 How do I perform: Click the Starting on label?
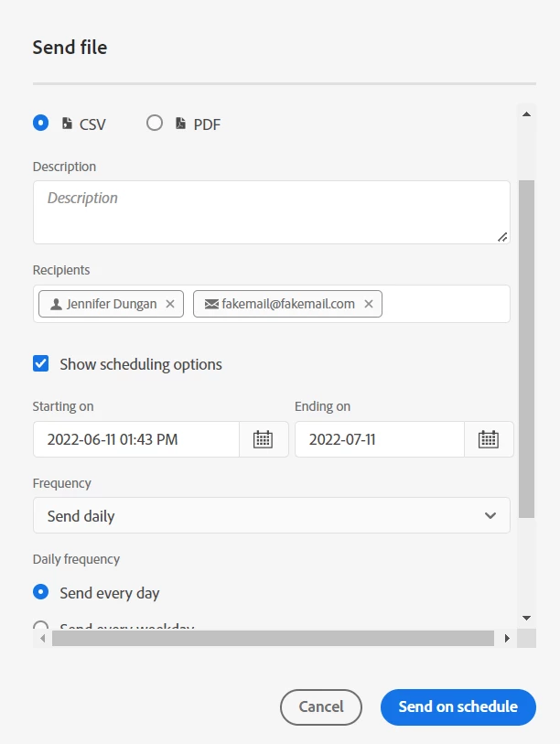coord(63,406)
